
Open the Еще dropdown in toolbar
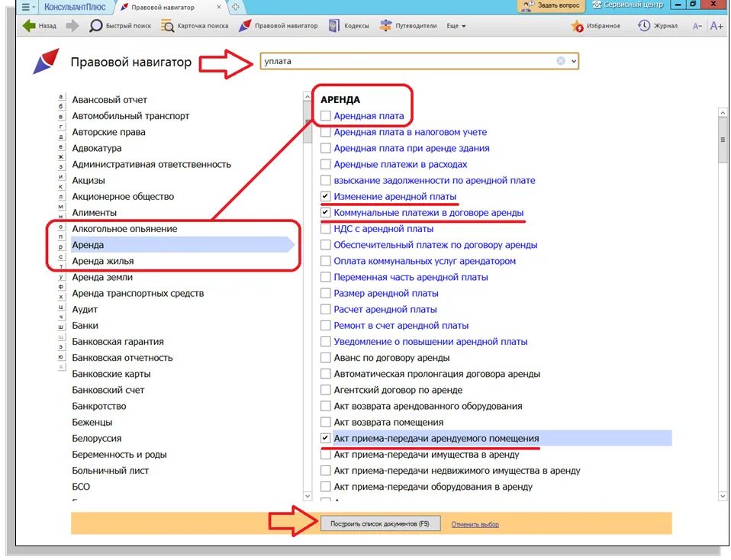coord(456,26)
